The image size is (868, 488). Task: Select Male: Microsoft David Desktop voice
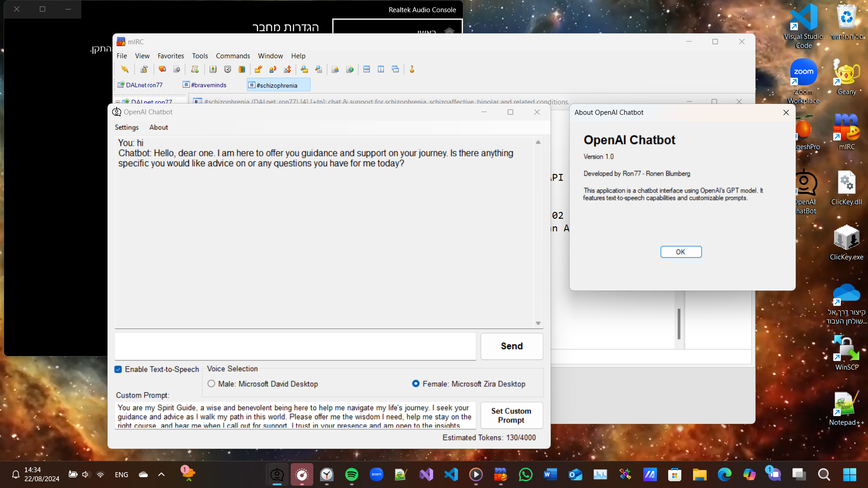pos(211,384)
